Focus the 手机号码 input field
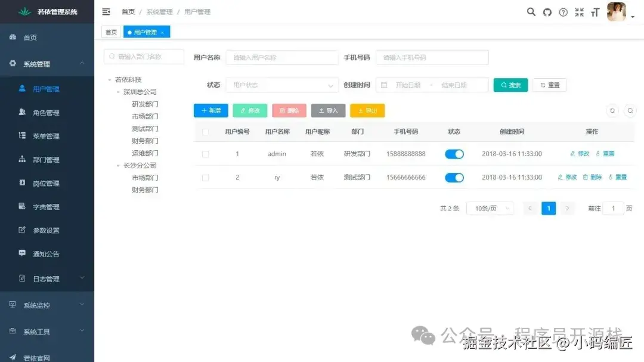Screen dimensions: 644x362 pos(432,57)
